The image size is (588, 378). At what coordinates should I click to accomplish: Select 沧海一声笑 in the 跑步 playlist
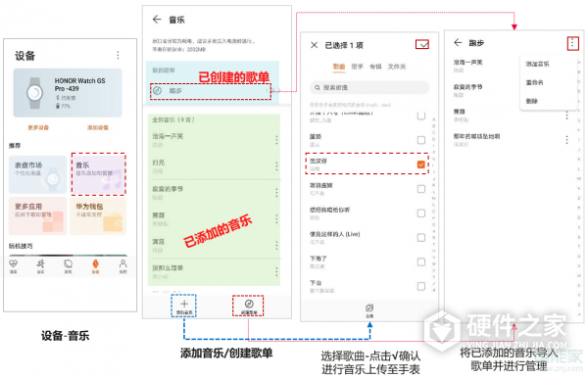pyautogui.click(x=468, y=63)
